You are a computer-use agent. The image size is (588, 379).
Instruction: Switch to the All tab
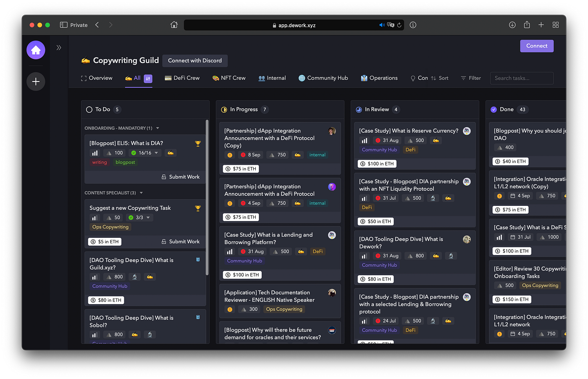click(x=133, y=78)
